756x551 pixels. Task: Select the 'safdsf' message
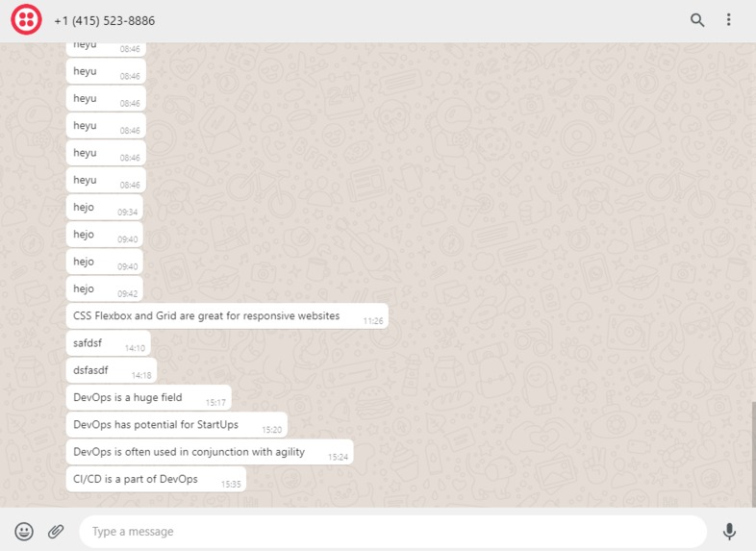[x=108, y=343]
